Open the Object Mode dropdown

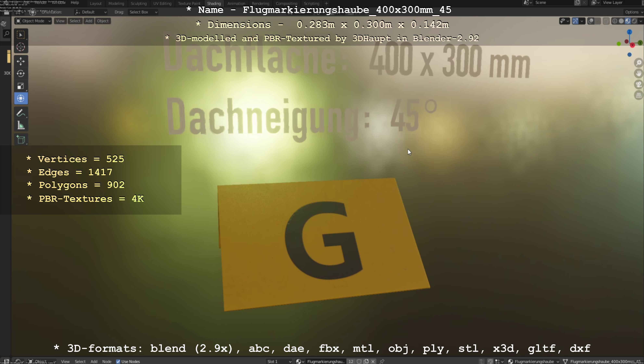click(x=33, y=21)
